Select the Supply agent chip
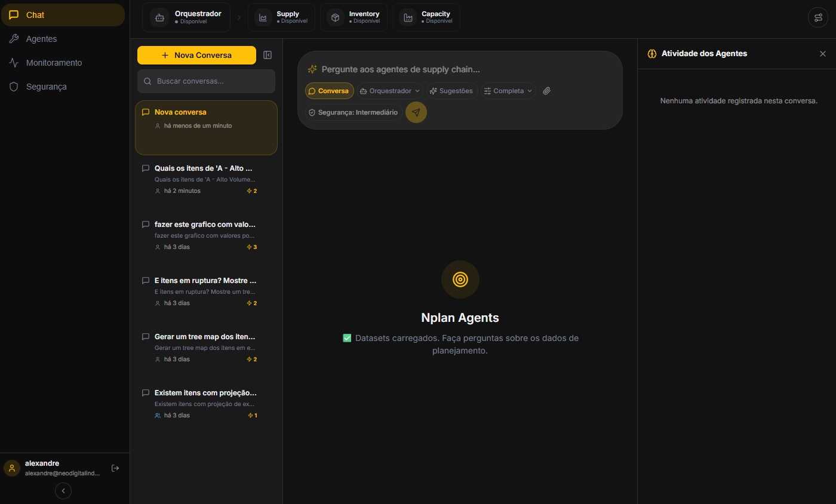The image size is (836, 504). pyautogui.click(x=281, y=17)
